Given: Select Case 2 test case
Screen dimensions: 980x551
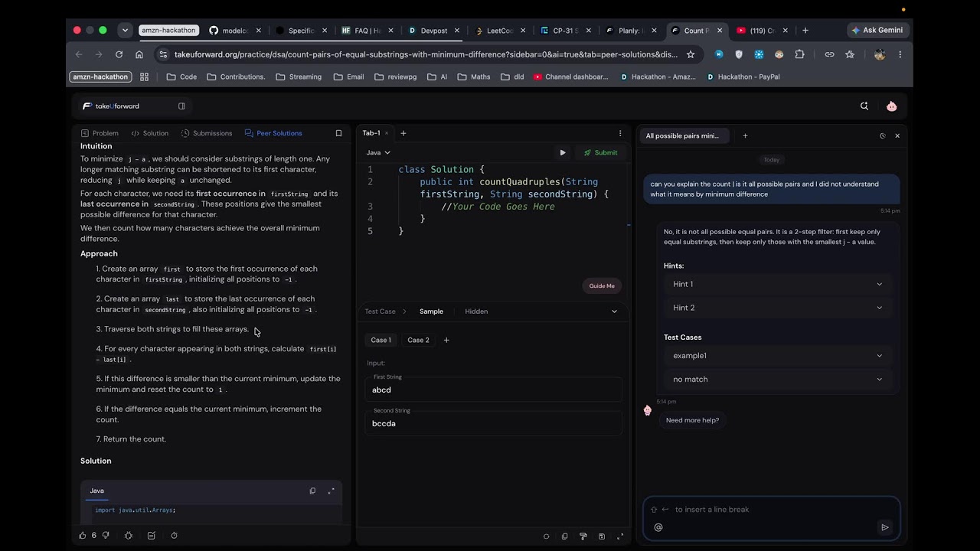Looking at the screenshot, I should pos(418,340).
